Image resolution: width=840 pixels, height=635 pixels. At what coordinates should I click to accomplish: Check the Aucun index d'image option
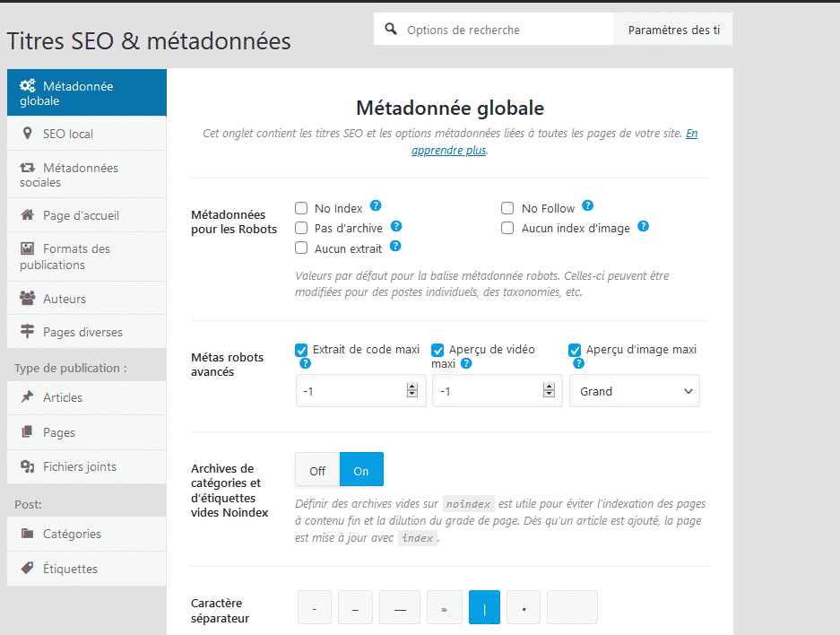click(507, 228)
